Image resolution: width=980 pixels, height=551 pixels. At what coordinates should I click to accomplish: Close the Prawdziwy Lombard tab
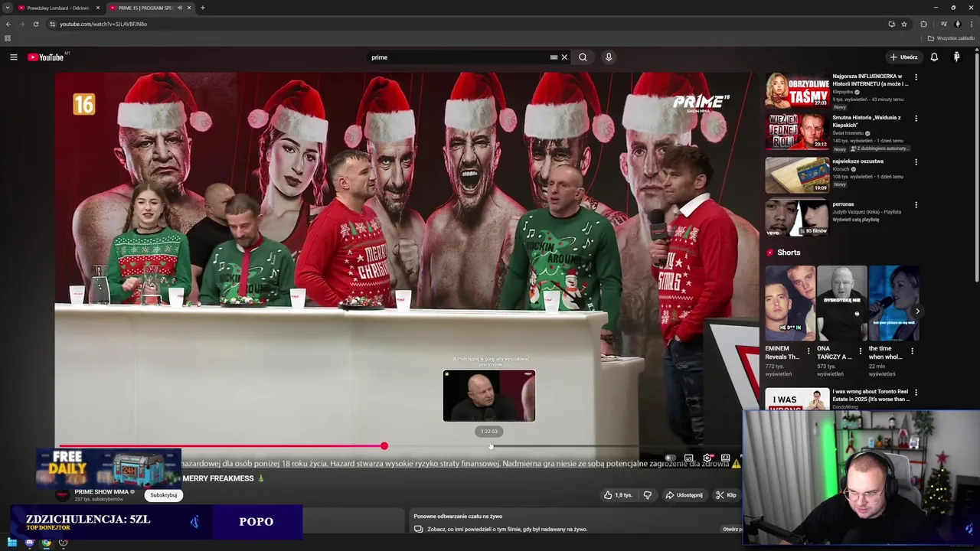[x=97, y=8]
